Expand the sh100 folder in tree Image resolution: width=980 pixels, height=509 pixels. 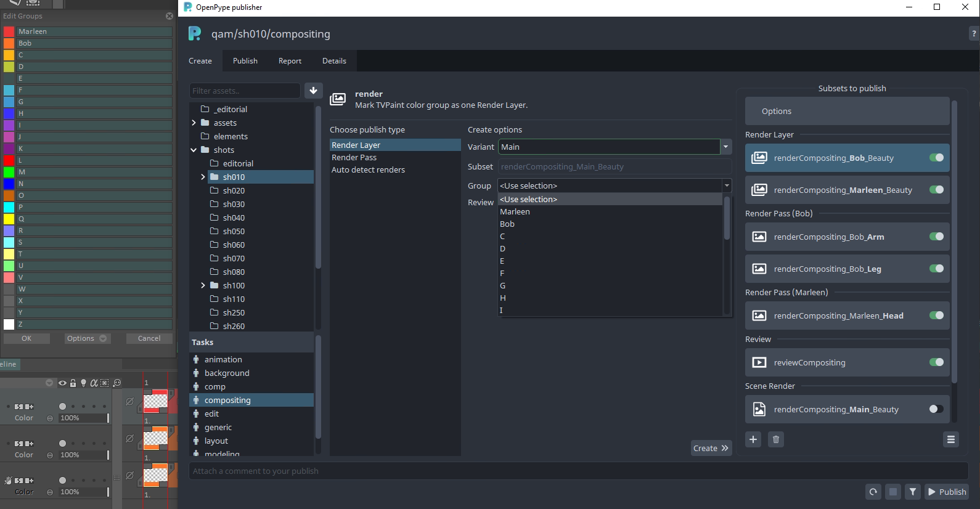203,285
